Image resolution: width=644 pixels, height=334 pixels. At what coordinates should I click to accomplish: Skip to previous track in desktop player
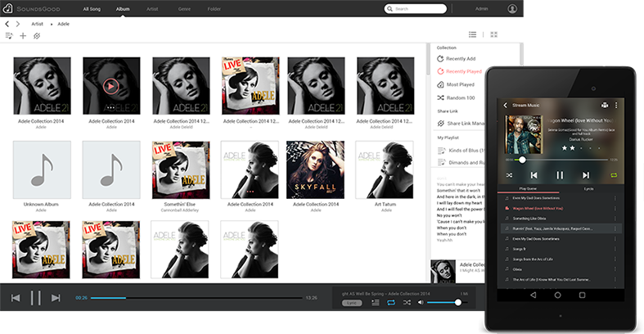(x=16, y=298)
